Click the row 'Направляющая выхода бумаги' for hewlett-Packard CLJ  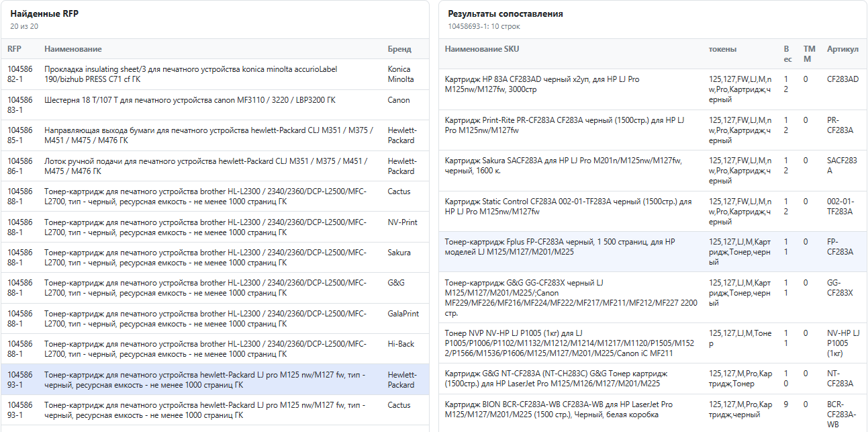coord(215,136)
